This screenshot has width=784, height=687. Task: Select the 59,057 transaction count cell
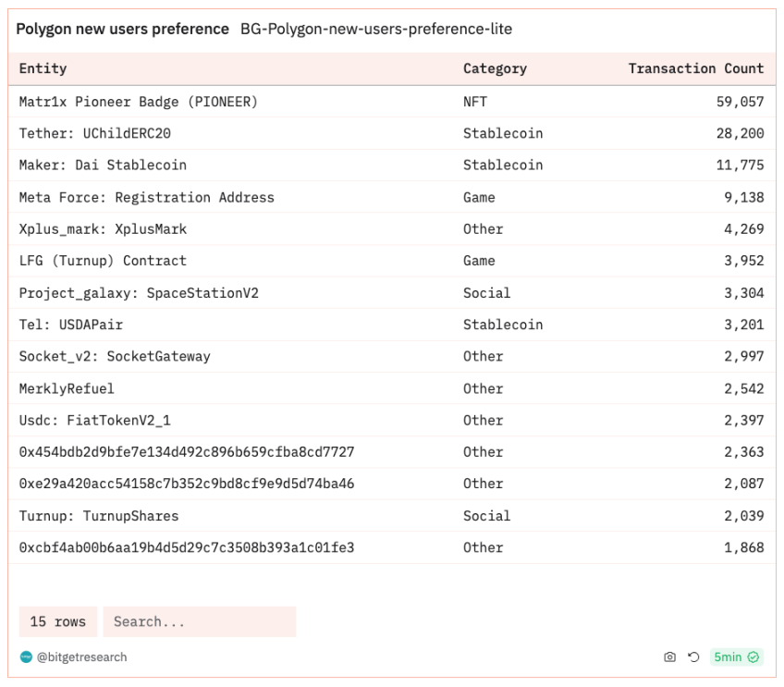[x=740, y=102]
